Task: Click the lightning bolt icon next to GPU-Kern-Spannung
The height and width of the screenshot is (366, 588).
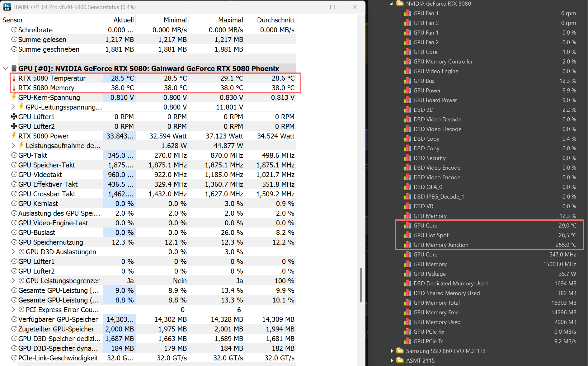Action: point(14,97)
